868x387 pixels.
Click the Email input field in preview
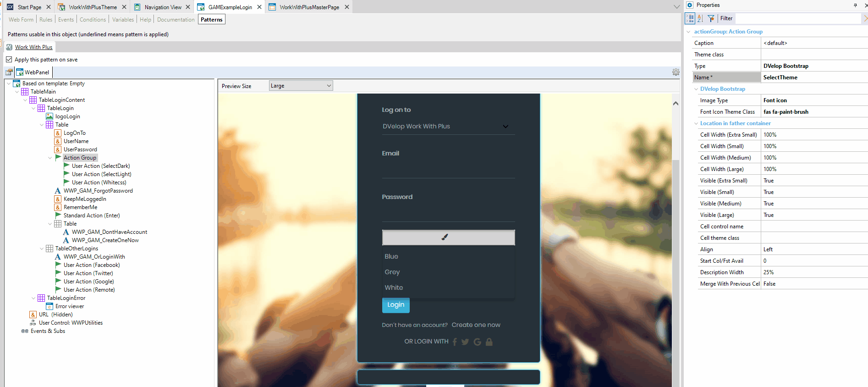click(448, 170)
